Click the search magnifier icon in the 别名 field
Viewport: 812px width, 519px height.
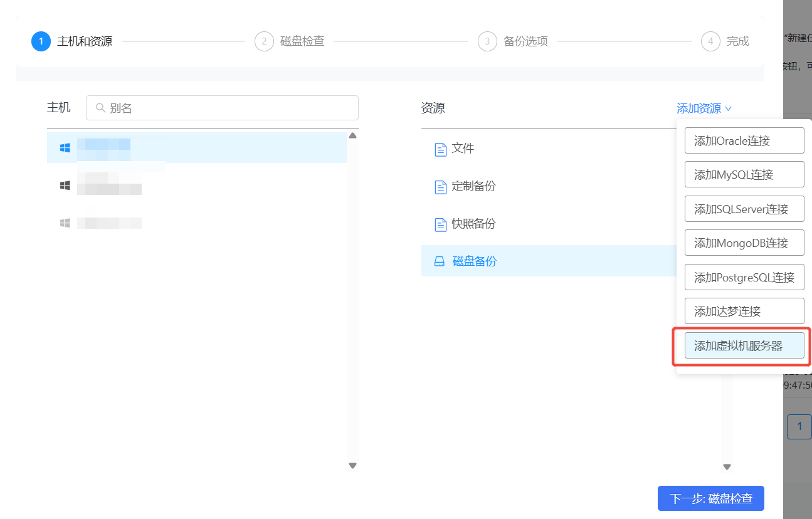(100, 108)
